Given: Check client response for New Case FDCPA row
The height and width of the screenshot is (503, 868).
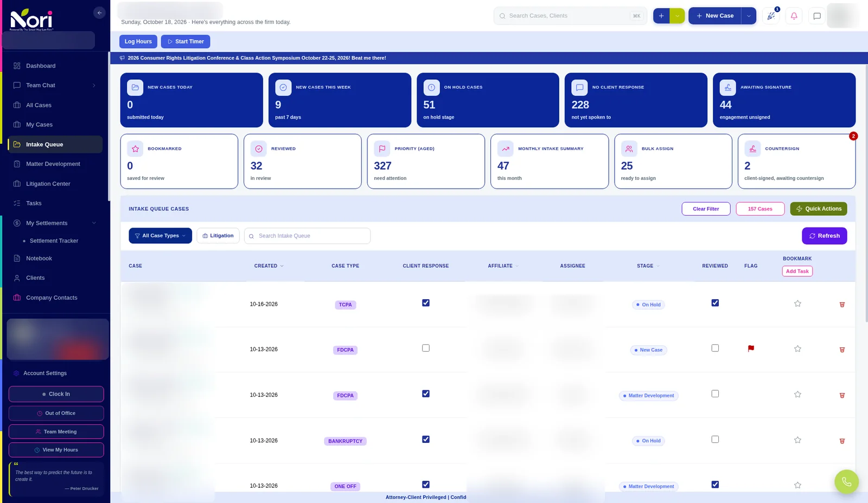Looking at the screenshot, I should point(426,348).
